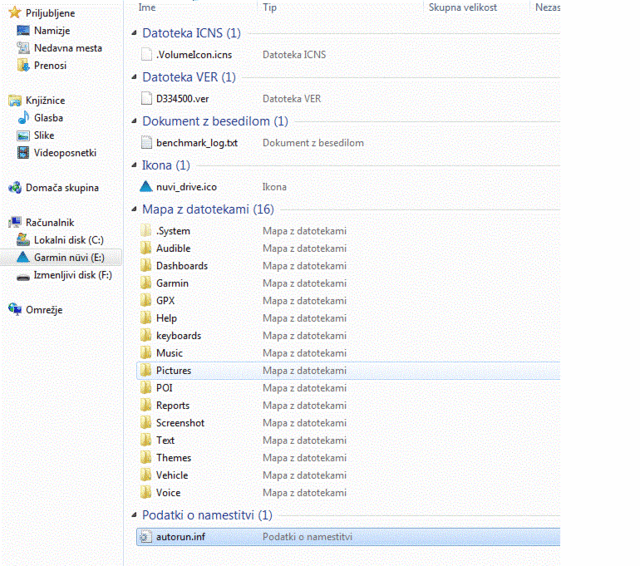Click the Knjižnice library icon
Image resolution: width=640 pixels, height=566 pixels.
[15, 100]
